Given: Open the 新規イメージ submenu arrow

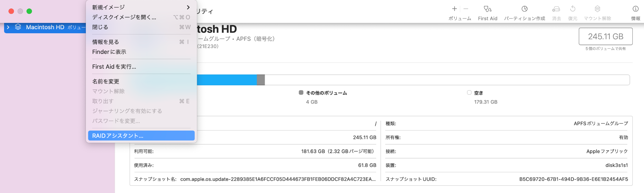Looking at the screenshot, I should coord(188,7).
